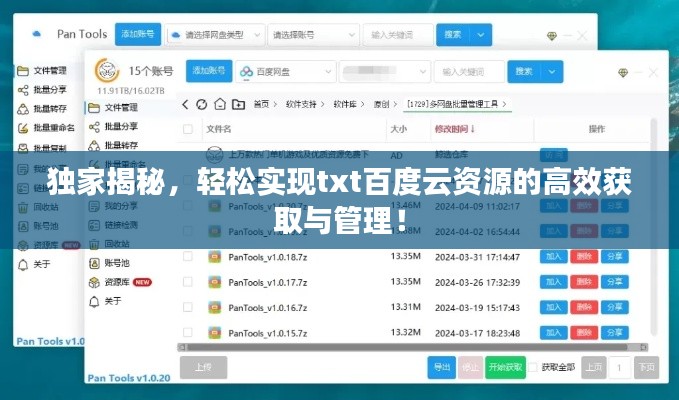Open 关于 in the front window sidebar

point(105,301)
